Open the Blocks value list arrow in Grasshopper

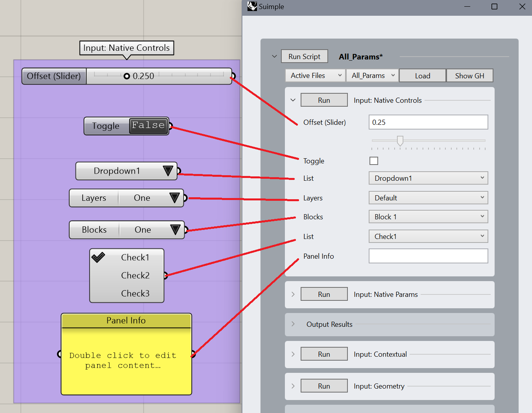click(175, 230)
